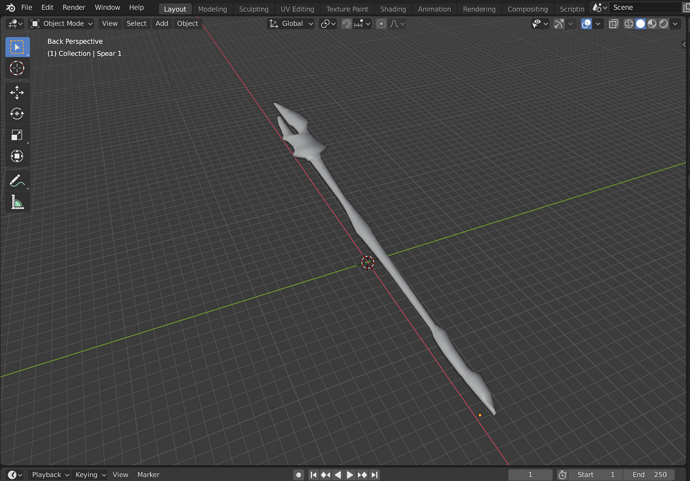Open the timeline View menu
The width and height of the screenshot is (690, 481).
(120, 474)
